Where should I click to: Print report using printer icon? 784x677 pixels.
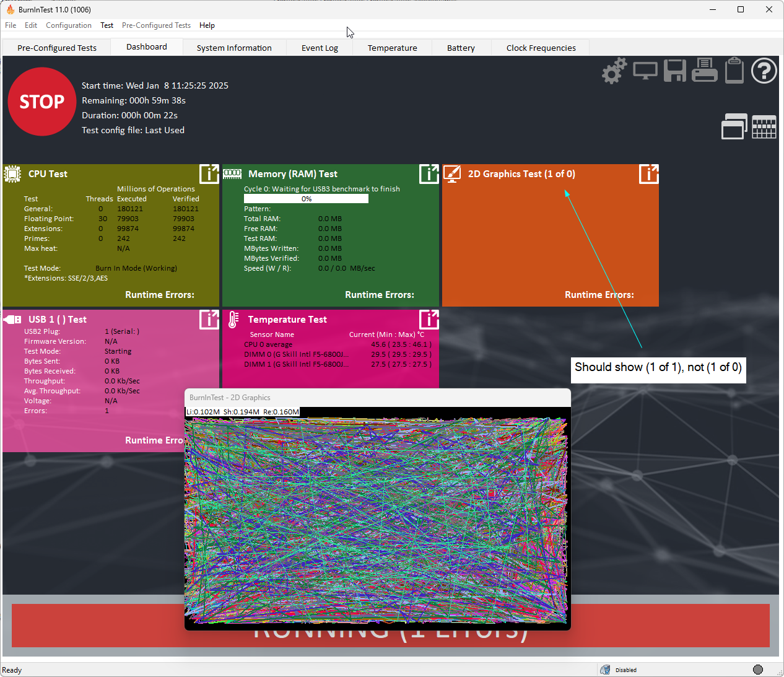[x=705, y=70]
